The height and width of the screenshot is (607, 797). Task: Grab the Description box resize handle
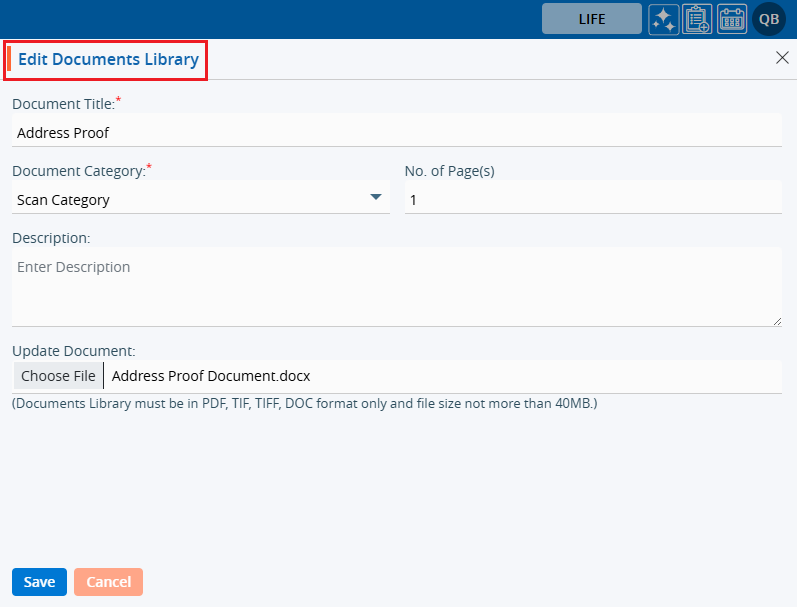777,320
